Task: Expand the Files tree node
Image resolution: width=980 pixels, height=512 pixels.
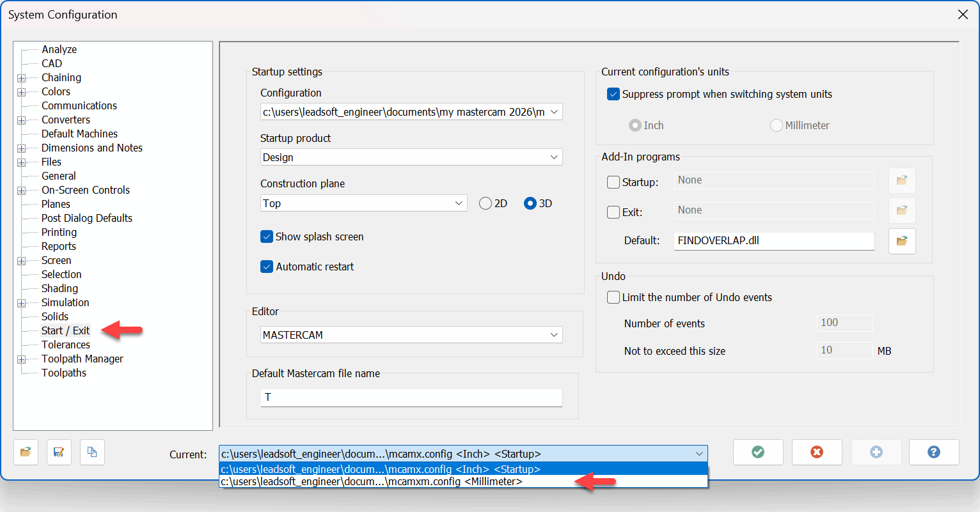Action: click(22, 162)
